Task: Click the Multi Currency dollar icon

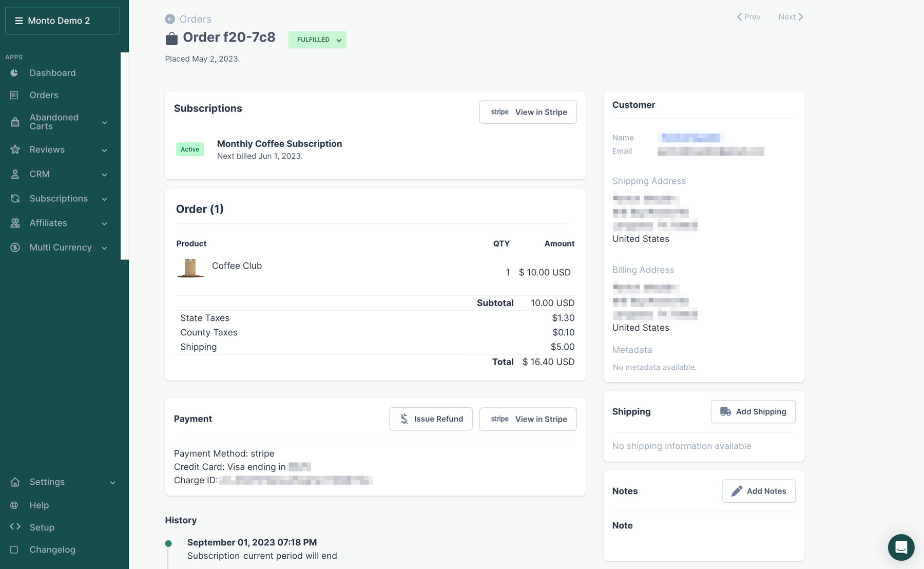Action: pos(15,248)
